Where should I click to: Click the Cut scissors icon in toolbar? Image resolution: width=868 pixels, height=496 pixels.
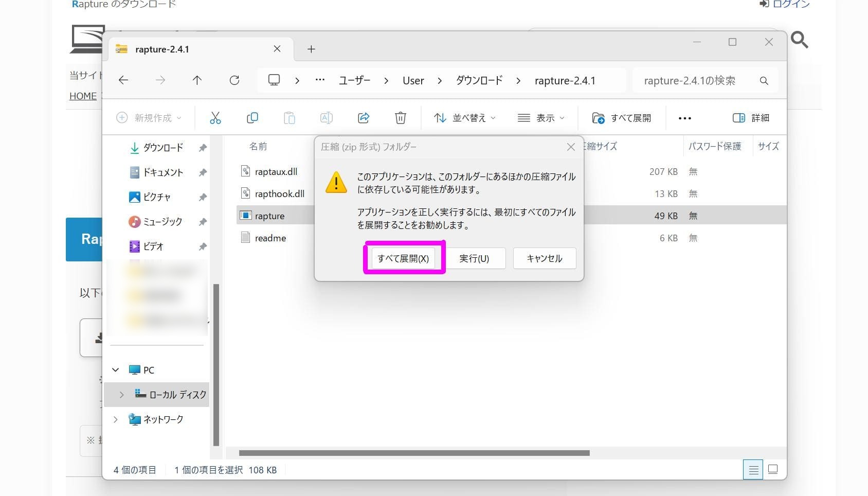[x=215, y=118]
